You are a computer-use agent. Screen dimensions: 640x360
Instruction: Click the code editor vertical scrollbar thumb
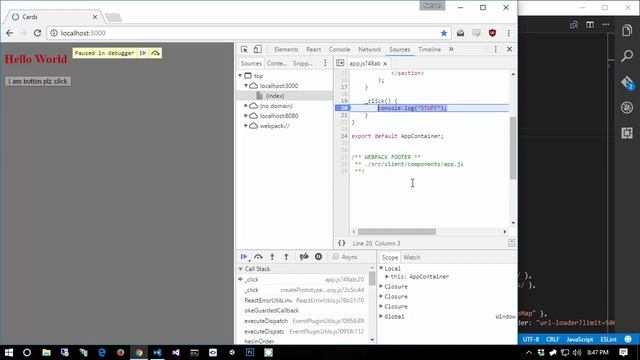[x=513, y=148]
